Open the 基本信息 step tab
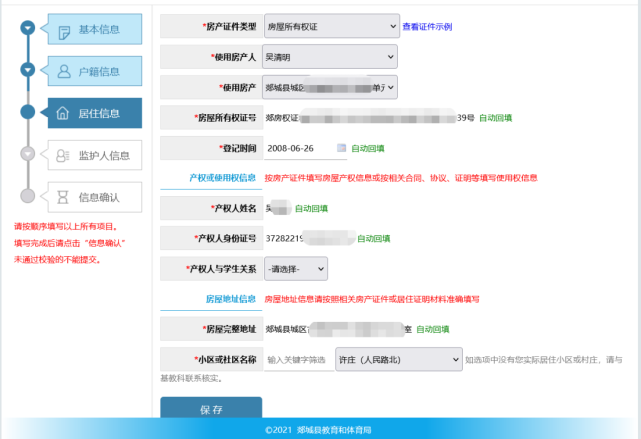641x439 pixels. pyautogui.click(x=95, y=29)
